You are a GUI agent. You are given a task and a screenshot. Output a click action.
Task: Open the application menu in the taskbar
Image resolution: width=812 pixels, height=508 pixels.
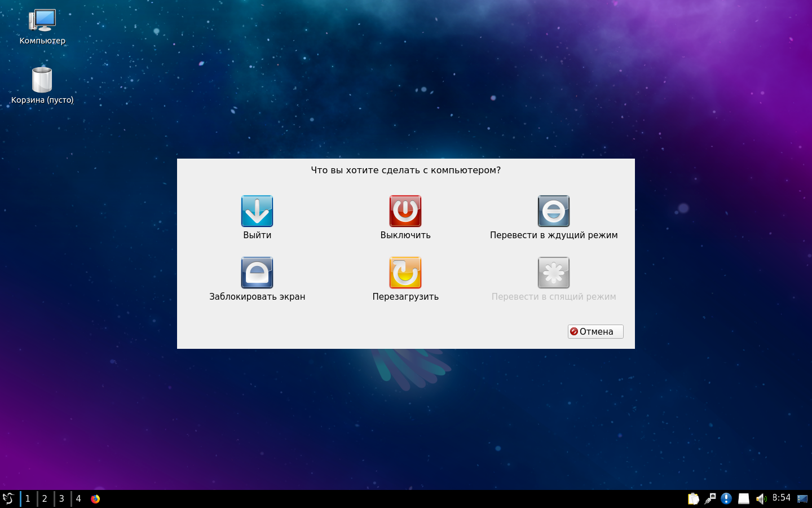point(8,498)
